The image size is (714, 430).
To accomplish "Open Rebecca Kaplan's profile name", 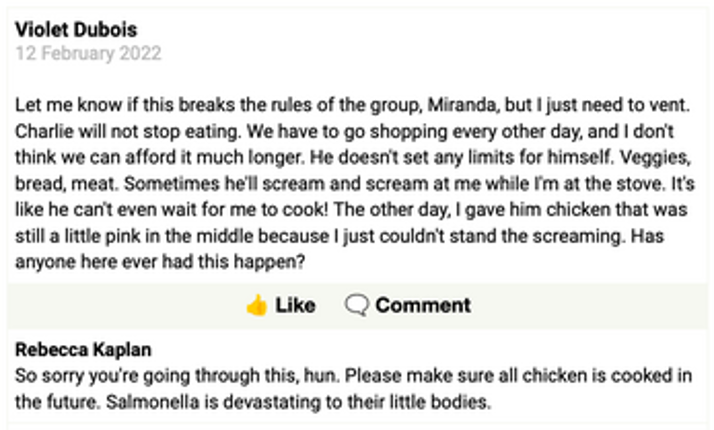I will point(83,350).
